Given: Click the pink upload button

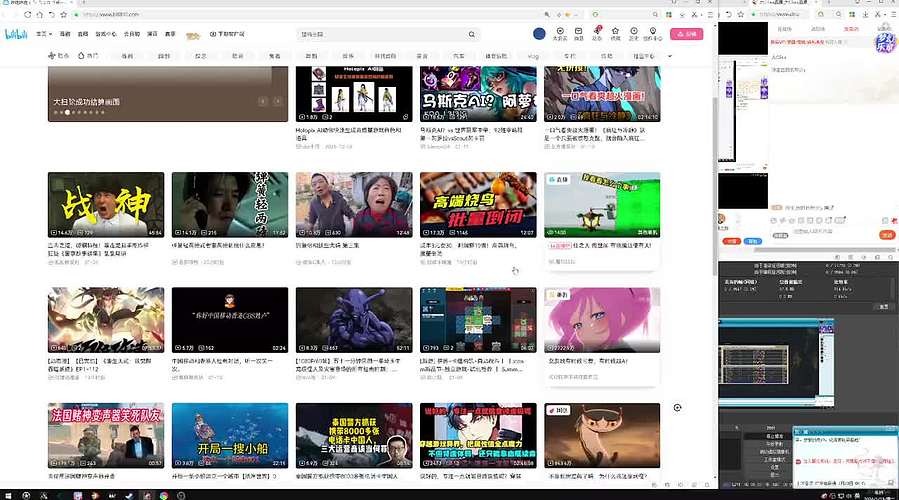Looking at the screenshot, I should 688,34.
